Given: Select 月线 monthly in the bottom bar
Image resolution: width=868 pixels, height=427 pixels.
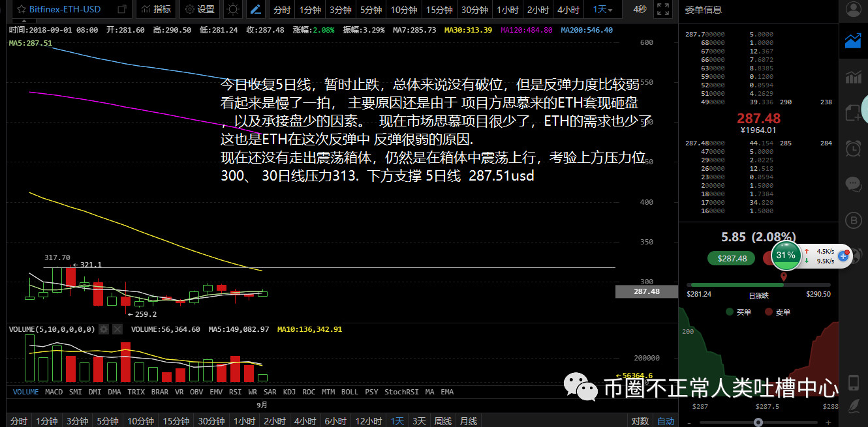Looking at the screenshot, I should point(469,421).
